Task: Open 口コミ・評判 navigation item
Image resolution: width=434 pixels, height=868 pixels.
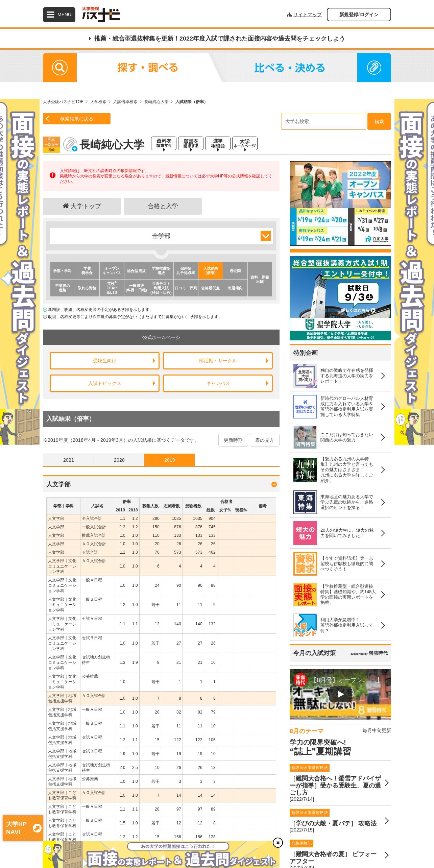Action: (x=186, y=288)
